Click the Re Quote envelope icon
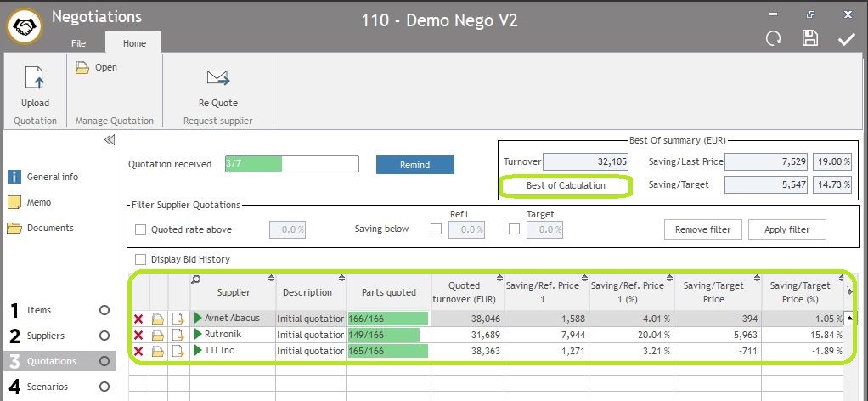Viewport: 868px width, 401px height. click(217, 79)
